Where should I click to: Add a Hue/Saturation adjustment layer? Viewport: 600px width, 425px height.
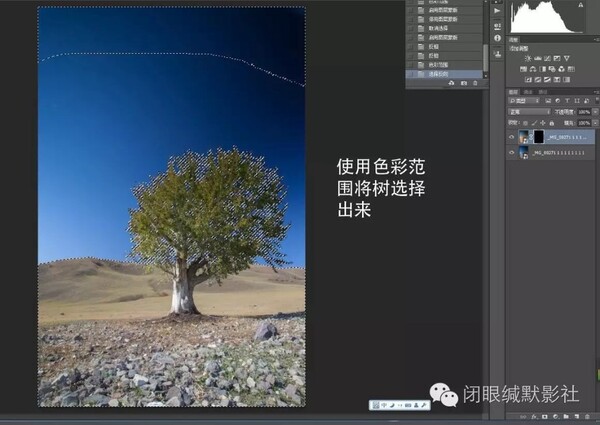click(x=523, y=69)
